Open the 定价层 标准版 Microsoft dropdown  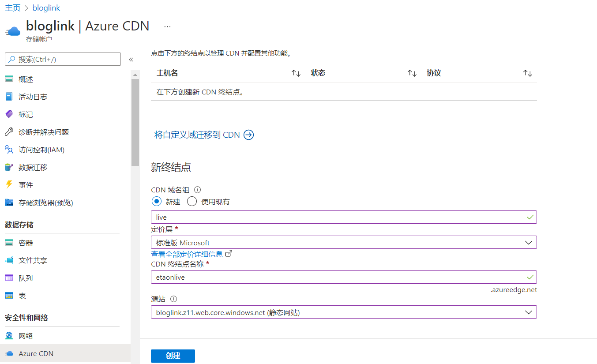(344, 242)
